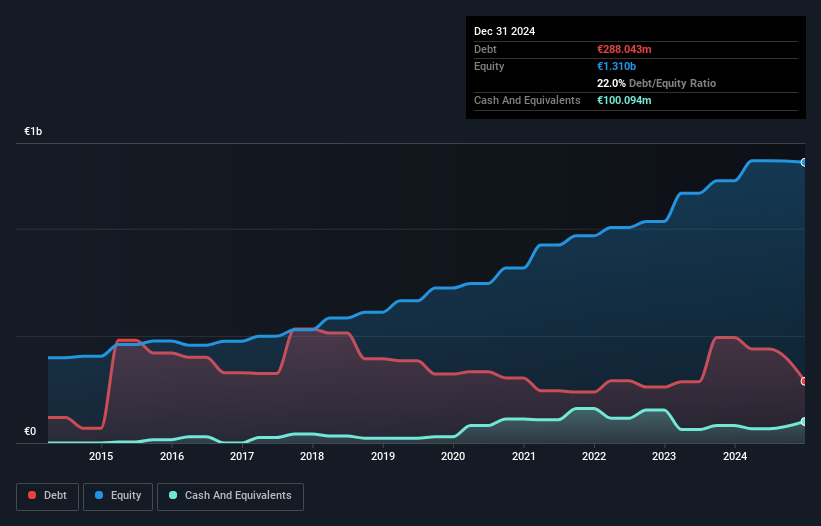Image resolution: width=821 pixels, height=526 pixels.
Task: Click the €100.094m cash value
Action: click(x=624, y=100)
